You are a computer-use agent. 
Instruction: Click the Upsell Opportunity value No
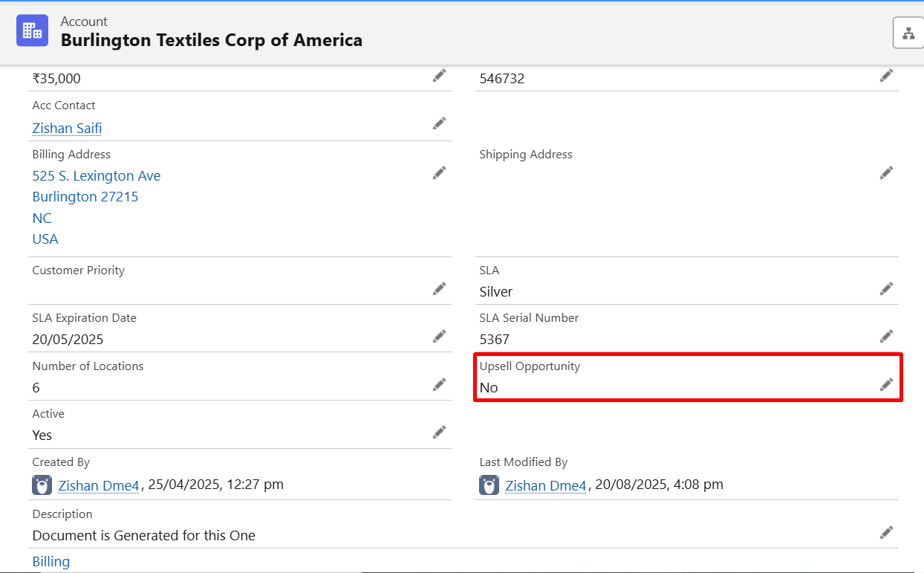tap(489, 388)
